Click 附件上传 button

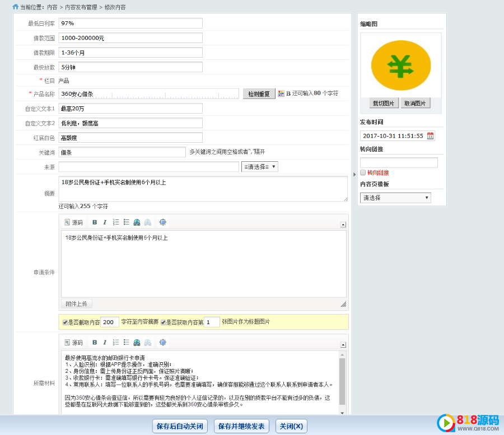[x=76, y=303]
